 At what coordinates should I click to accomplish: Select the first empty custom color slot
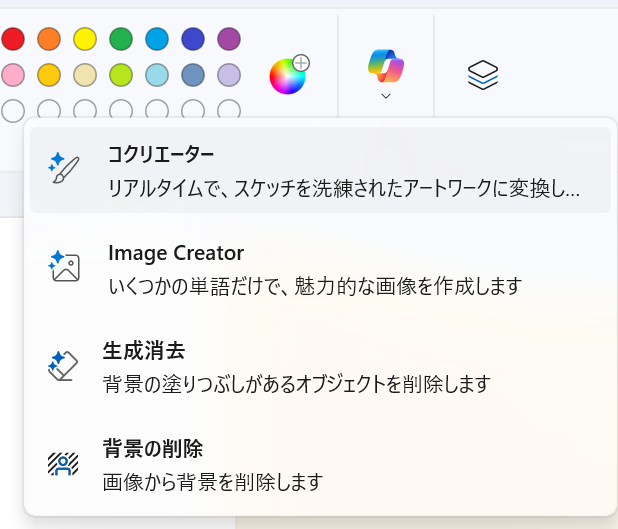[x=13, y=111]
